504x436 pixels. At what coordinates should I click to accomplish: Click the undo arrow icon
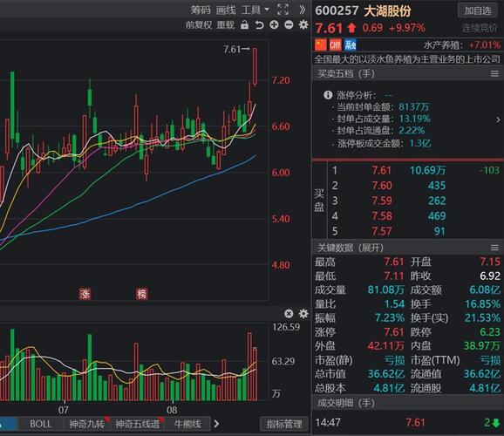[259, 24]
